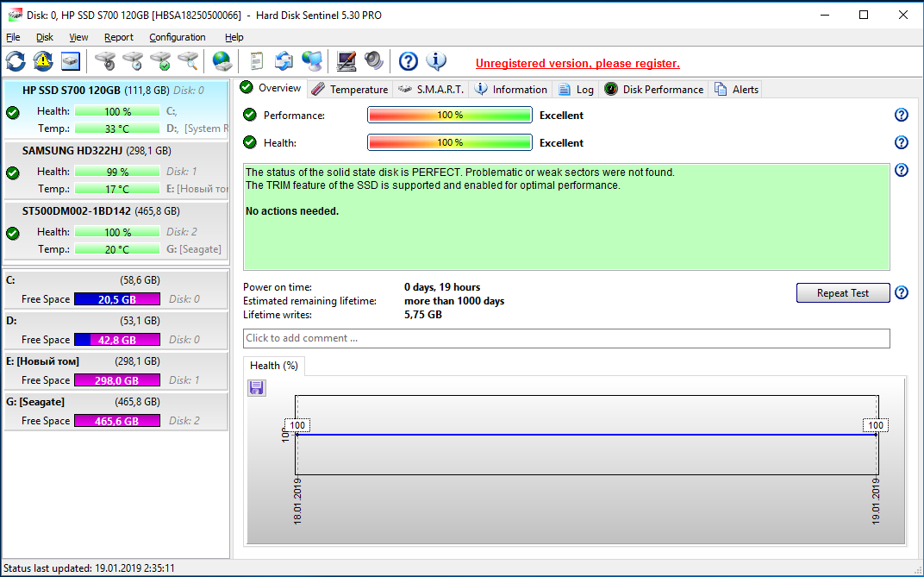Open the Configuration menu
The image size is (924, 577).
(177, 37)
